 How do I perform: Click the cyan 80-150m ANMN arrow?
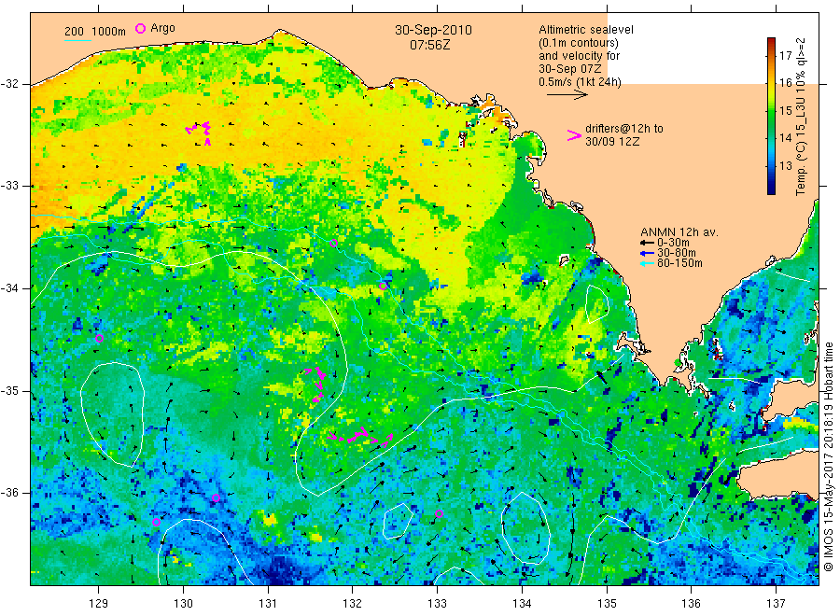pyautogui.click(x=647, y=263)
